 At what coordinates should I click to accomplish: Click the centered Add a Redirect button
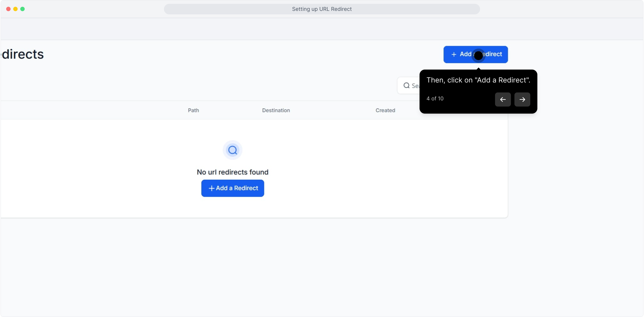coord(232,188)
